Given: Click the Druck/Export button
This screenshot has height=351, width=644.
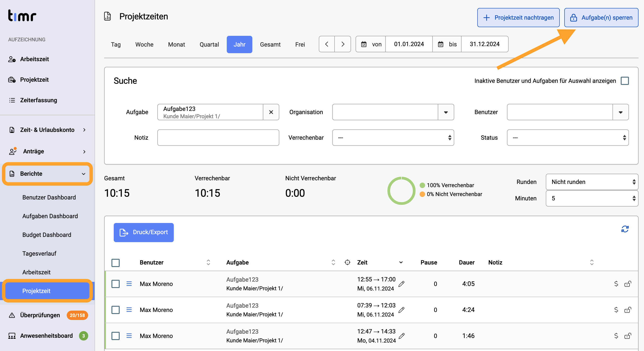Looking at the screenshot, I should coord(144,232).
